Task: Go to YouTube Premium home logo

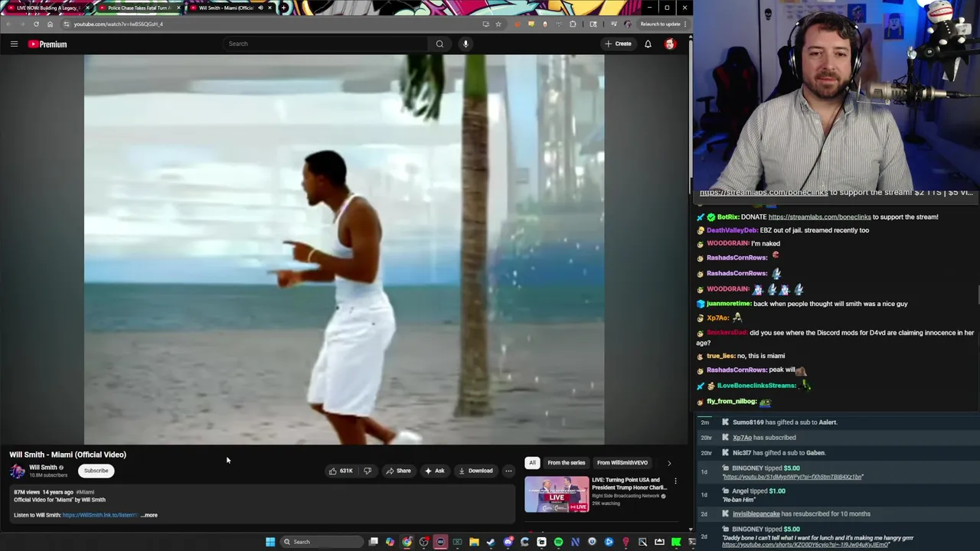Action: click(47, 44)
